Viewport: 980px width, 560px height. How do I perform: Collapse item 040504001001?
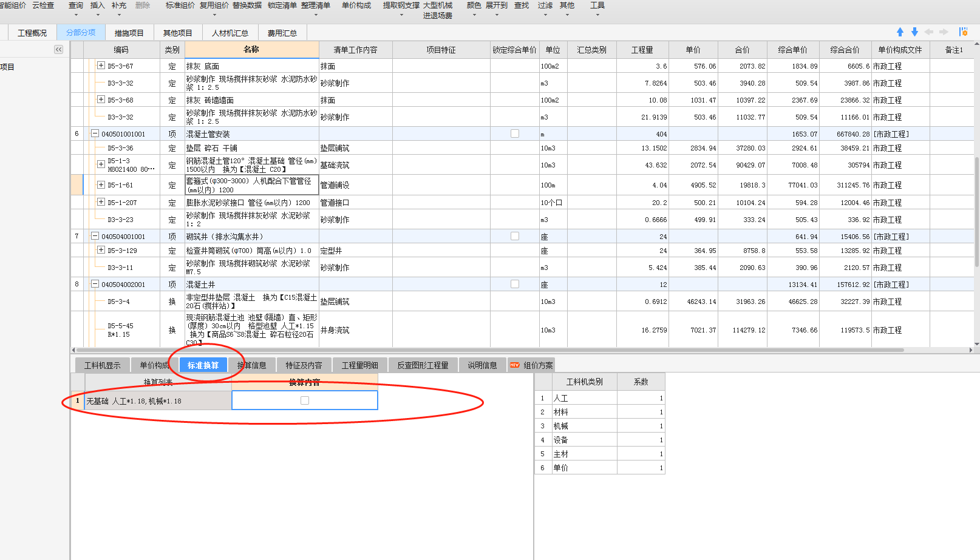tap(95, 236)
